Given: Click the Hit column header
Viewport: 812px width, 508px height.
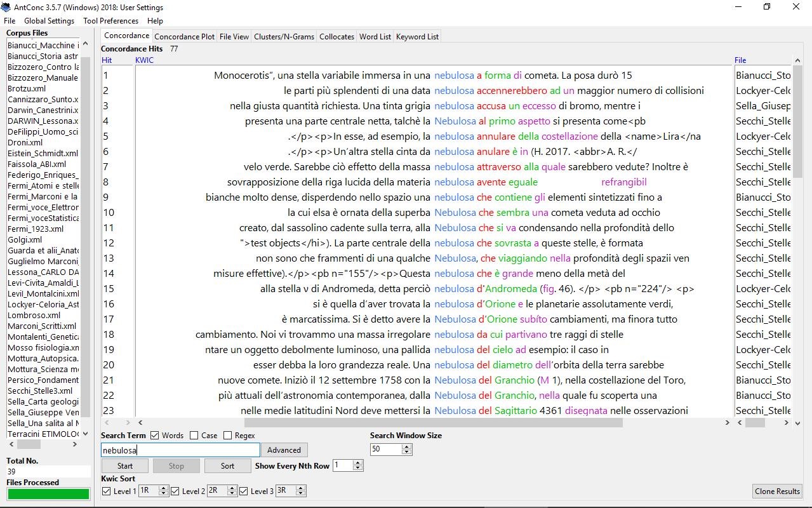Looking at the screenshot, I should [x=107, y=60].
